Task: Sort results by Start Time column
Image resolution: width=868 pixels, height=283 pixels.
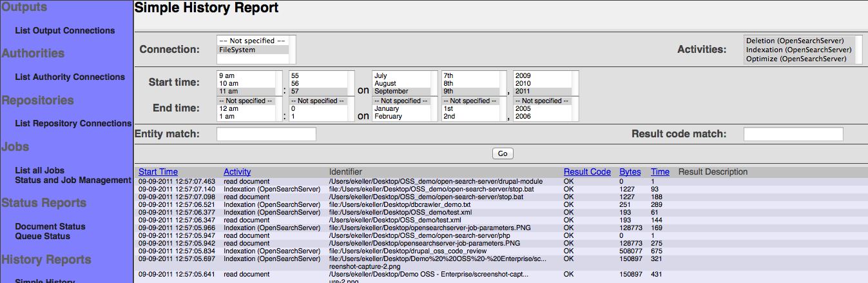Action: pyautogui.click(x=158, y=172)
